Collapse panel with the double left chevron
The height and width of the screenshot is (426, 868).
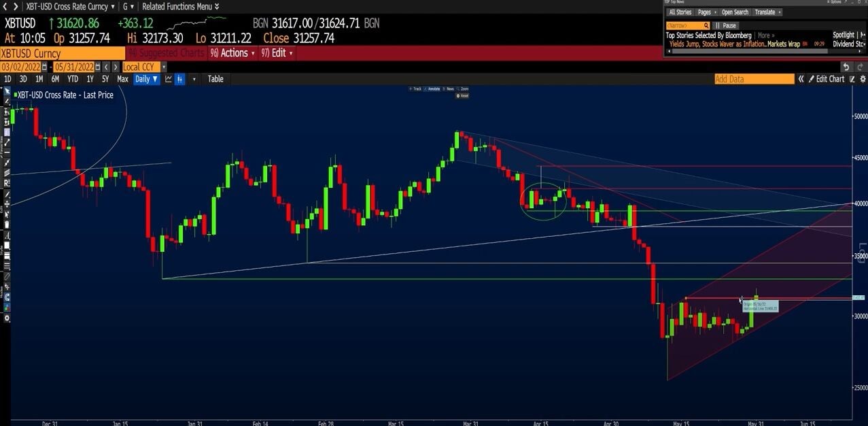coord(801,79)
